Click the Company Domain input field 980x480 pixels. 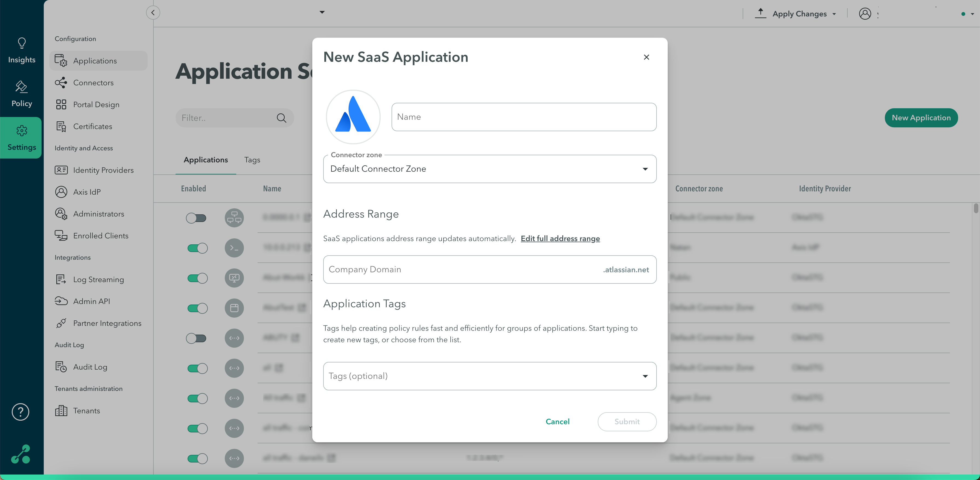coord(457,269)
